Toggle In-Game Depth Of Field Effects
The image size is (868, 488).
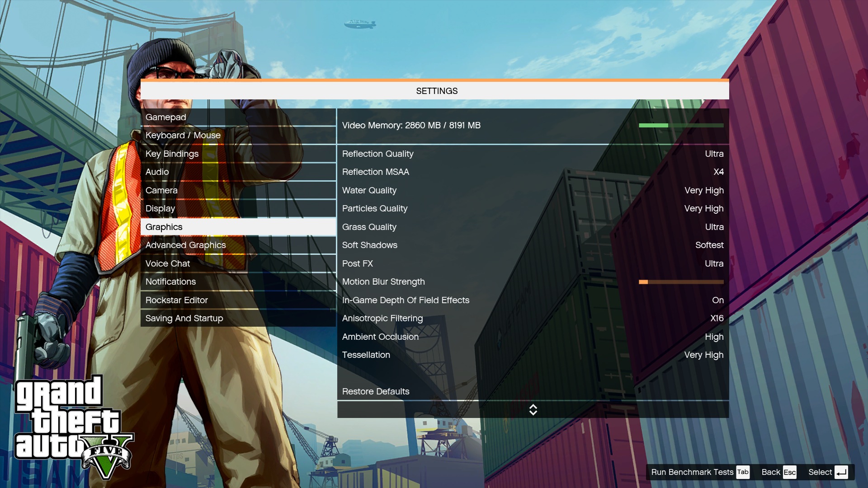tap(531, 300)
